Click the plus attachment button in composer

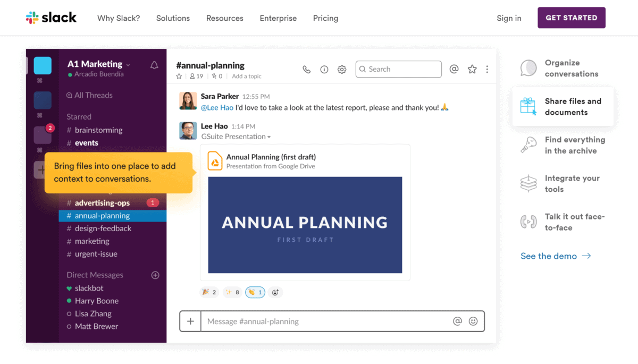point(190,321)
